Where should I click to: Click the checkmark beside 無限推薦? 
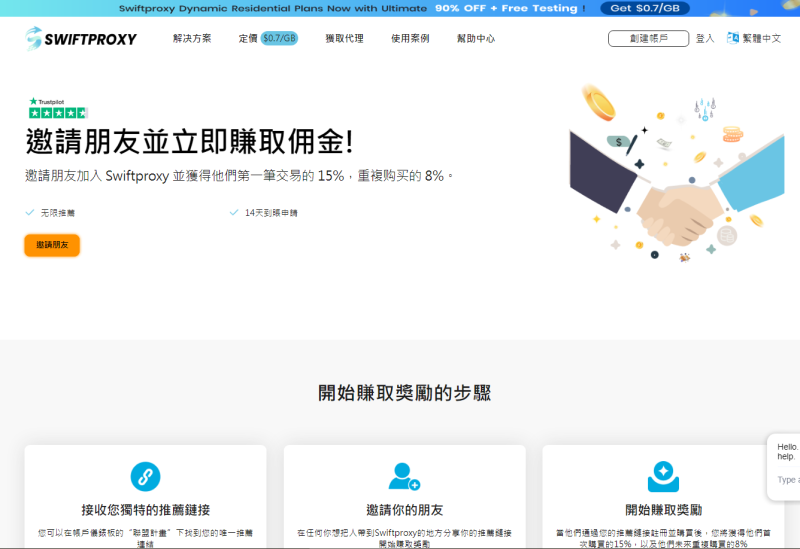(x=30, y=212)
